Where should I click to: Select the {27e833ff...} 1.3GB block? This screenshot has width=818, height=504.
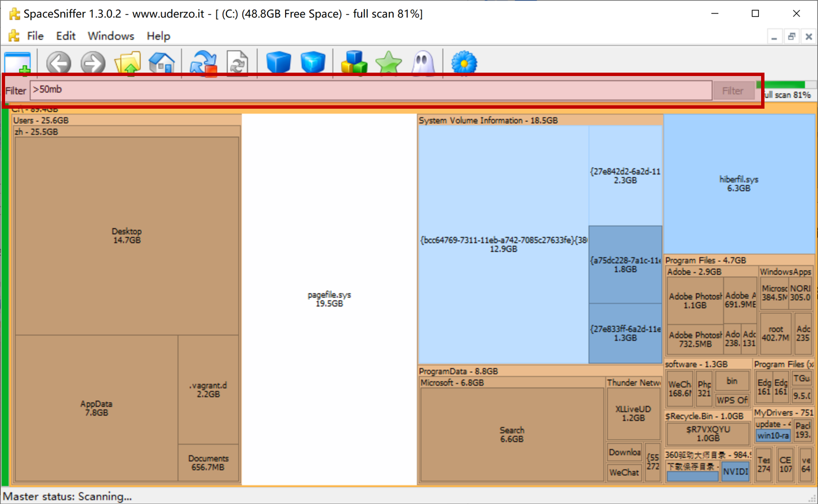pos(625,333)
